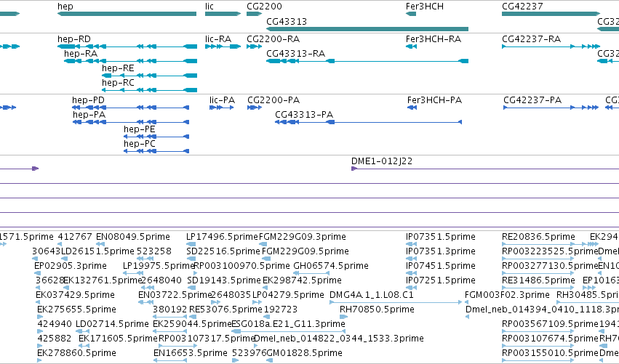
Task: Select EK298742.5prime EST label
Action: (302, 280)
